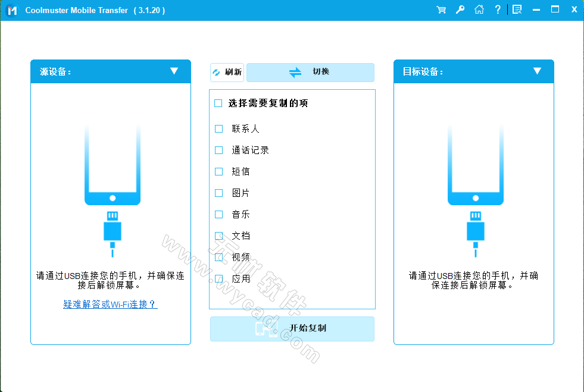Expand the target device (目标设备) dropdown
Image resolution: width=584 pixels, height=392 pixels.
537,71
